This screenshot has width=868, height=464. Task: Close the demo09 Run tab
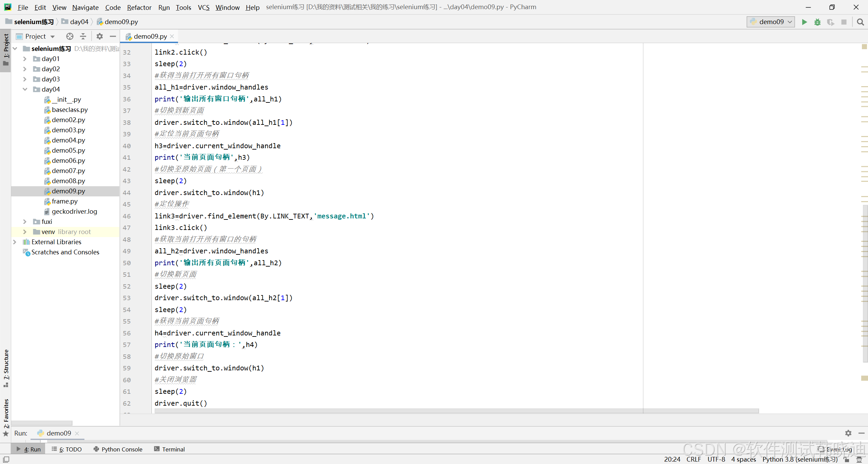click(x=77, y=433)
